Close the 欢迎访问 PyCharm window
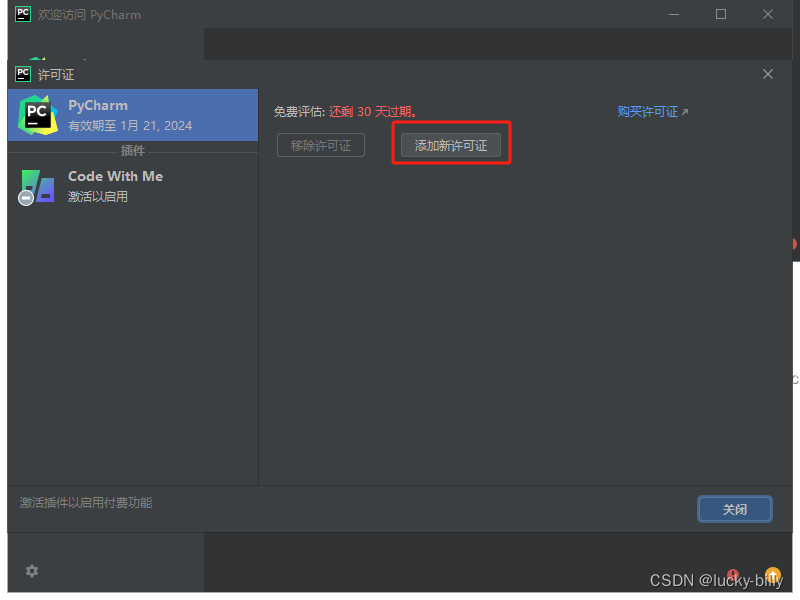800x600 pixels. click(768, 14)
